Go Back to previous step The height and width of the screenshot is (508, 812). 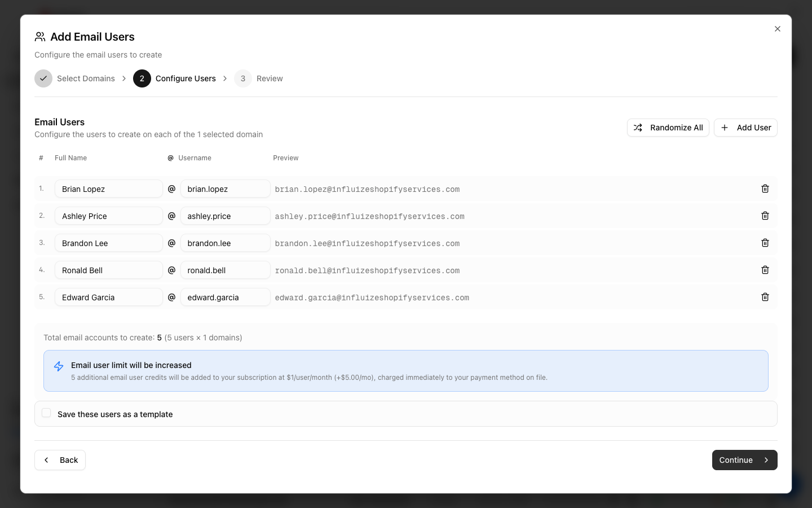click(x=60, y=460)
